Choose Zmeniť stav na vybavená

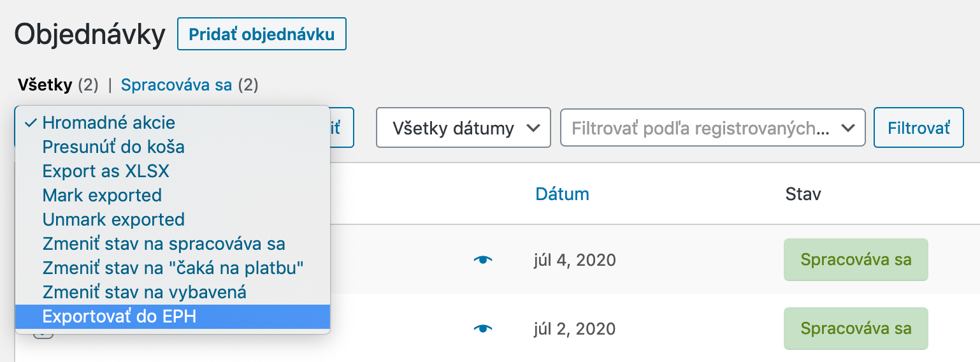coord(144,292)
